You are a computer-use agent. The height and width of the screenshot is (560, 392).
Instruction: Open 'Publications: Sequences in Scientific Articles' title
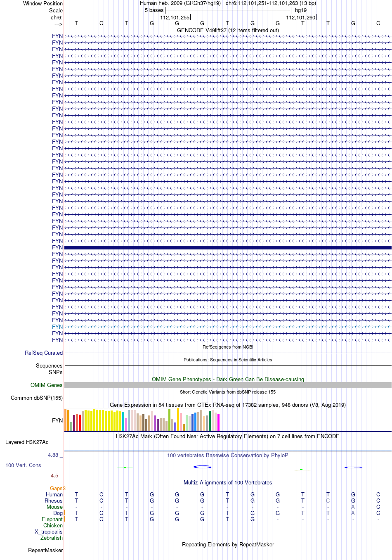[x=228, y=360]
